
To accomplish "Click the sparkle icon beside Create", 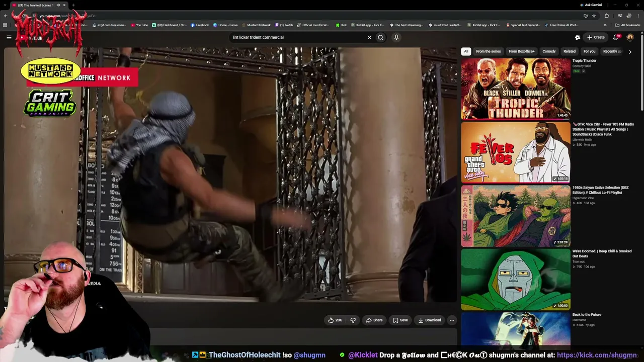I will tap(578, 37).
